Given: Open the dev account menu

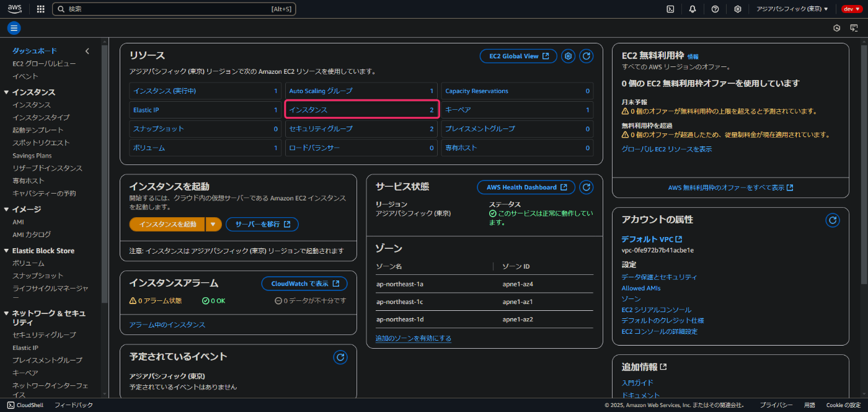Looking at the screenshot, I should (851, 9).
